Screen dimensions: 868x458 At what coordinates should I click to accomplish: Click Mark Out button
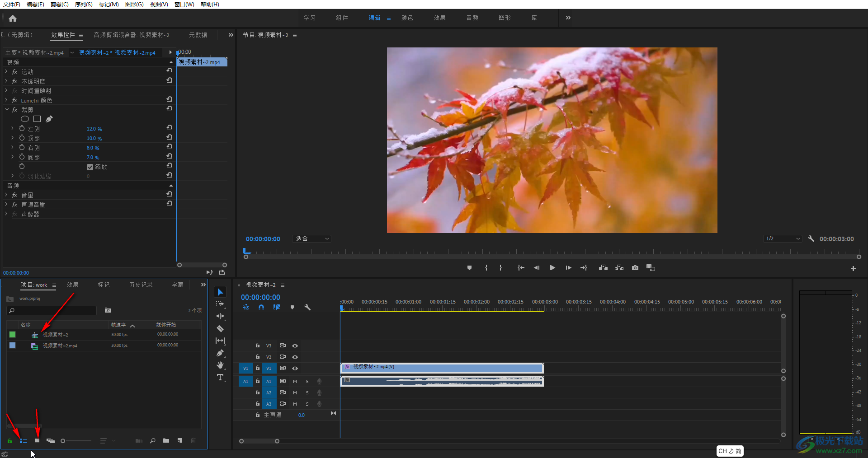tap(500, 268)
